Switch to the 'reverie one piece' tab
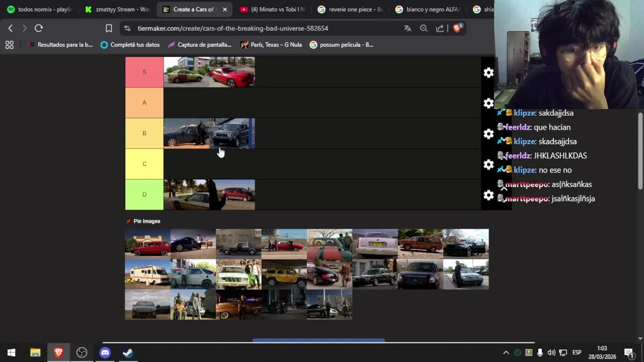644x362 pixels. tap(350, 10)
